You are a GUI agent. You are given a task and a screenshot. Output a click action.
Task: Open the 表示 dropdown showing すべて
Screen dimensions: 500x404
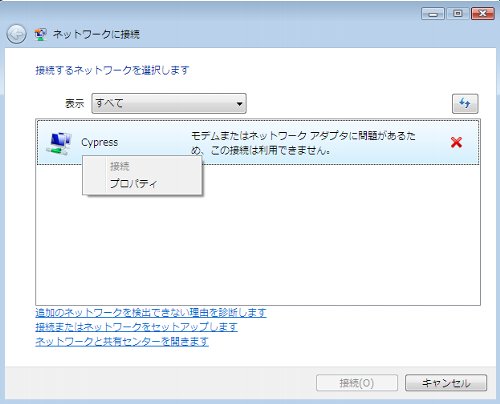169,104
